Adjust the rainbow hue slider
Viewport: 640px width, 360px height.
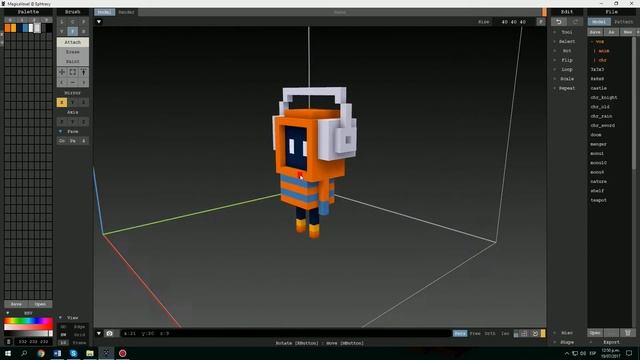tap(28, 321)
